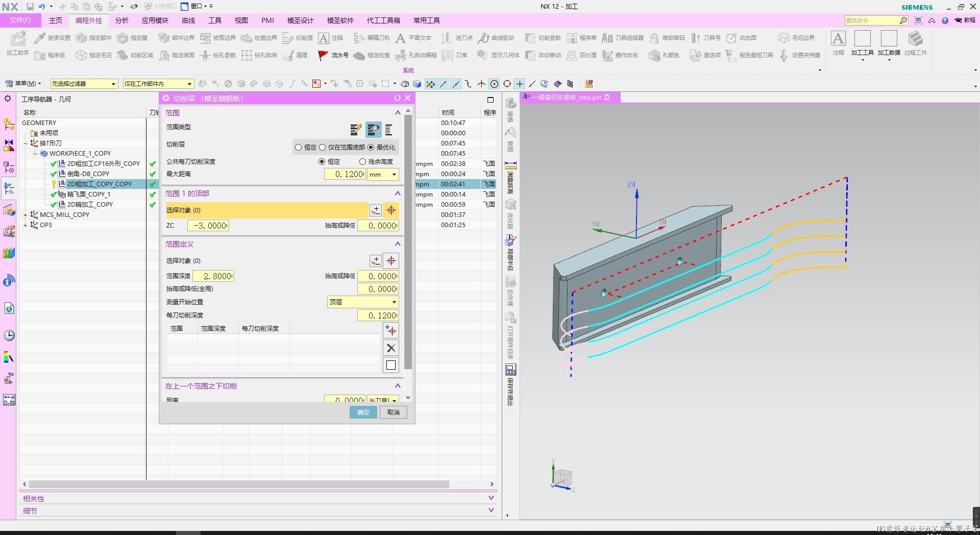Reset the 切削层 dialog with reset icon
This screenshot has height=535, width=980.
[397, 98]
